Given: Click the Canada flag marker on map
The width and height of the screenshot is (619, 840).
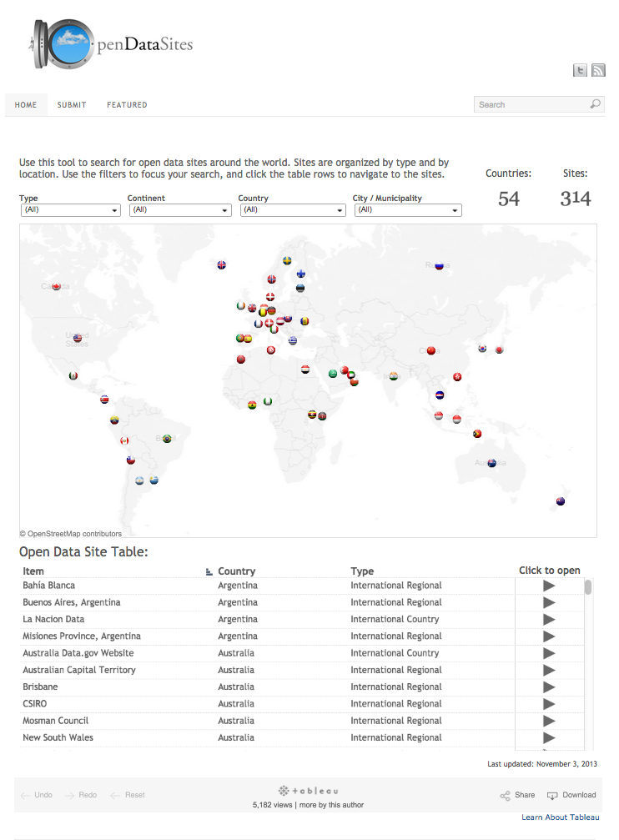Looking at the screenshot, I should tap(57, 286).
